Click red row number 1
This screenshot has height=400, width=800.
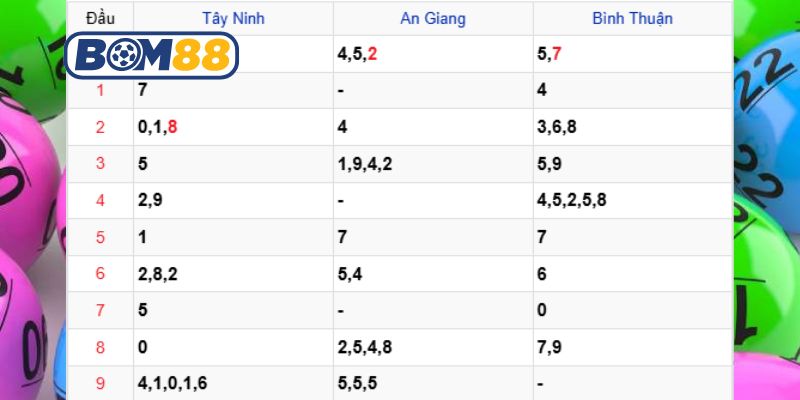pyautogui.click(x=100, y=91)
